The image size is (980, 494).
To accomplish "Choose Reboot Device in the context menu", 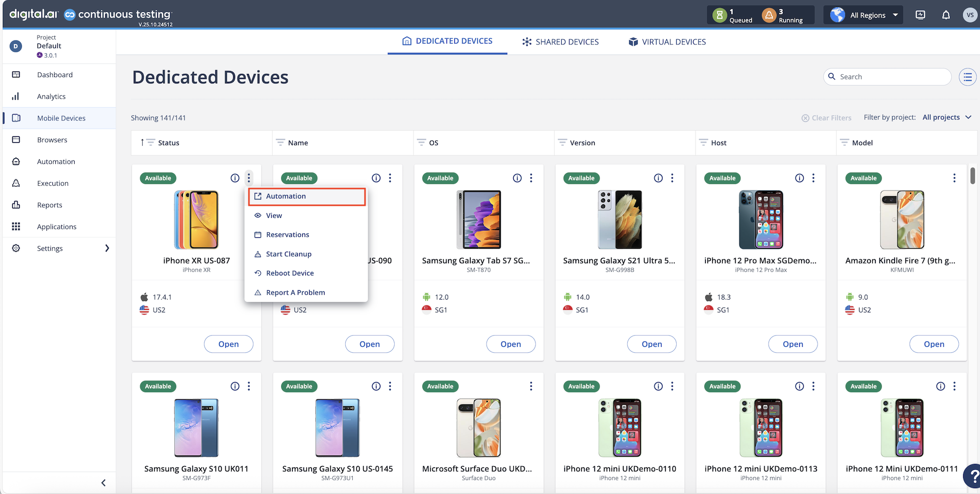I will point(289,273).
